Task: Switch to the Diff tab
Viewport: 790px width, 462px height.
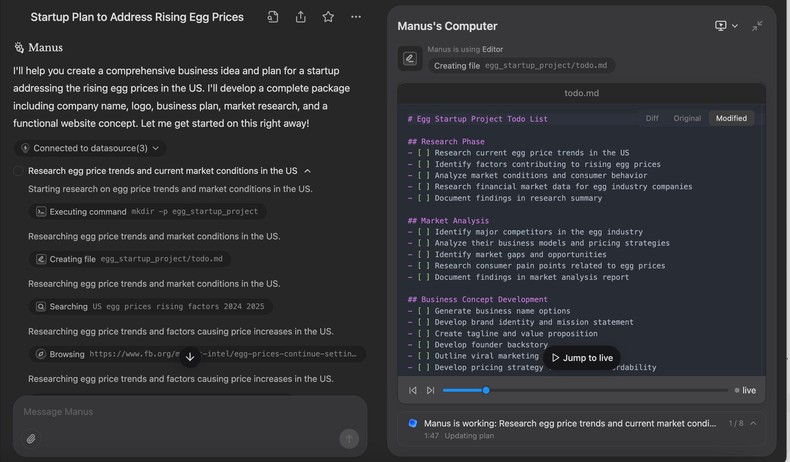Action: [652, 118]
